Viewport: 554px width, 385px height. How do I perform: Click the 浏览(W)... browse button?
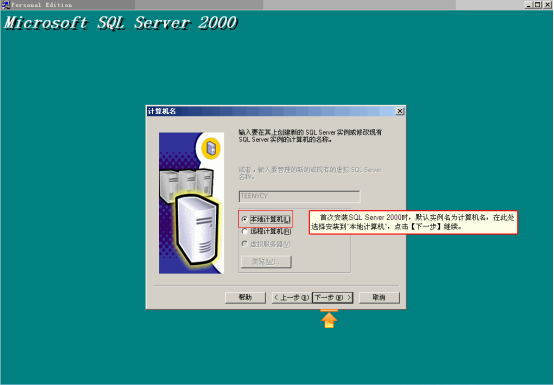pyautogui.click(x=266, y=262)
